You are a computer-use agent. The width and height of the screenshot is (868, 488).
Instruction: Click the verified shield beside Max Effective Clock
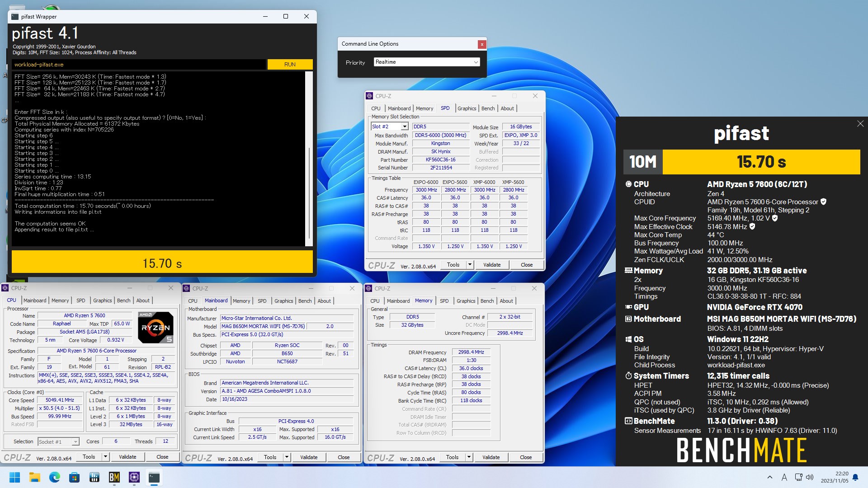pyautogui.click(x=752, y=226)
